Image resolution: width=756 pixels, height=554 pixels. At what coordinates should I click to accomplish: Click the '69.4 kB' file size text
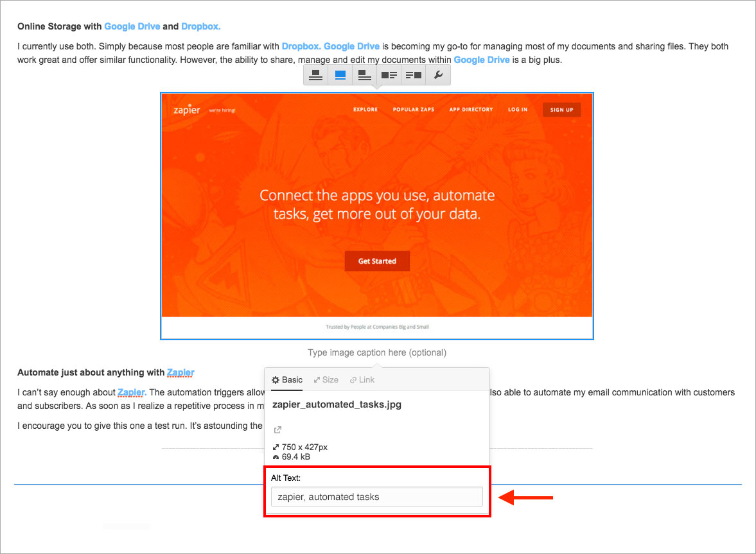click(x=296, y=456)
